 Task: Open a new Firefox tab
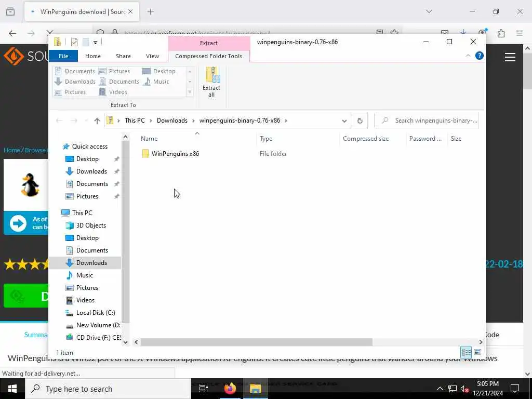tap(150, 12)
